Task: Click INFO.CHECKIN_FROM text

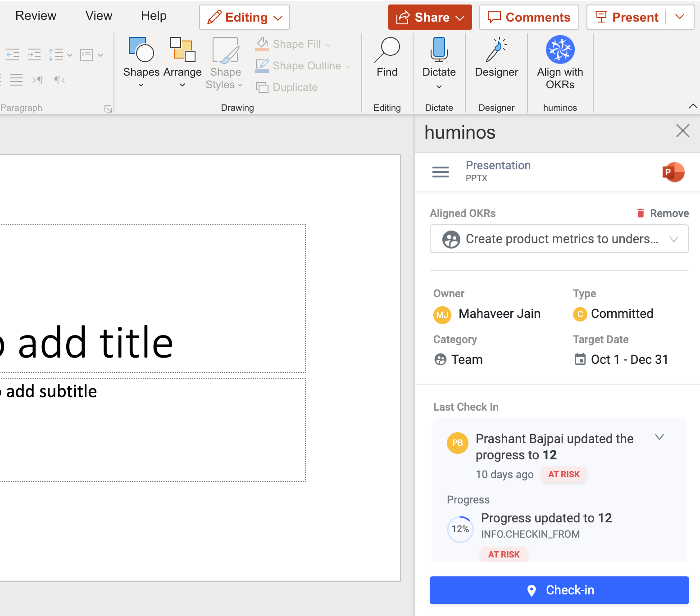Action: (x=531, y=534)
